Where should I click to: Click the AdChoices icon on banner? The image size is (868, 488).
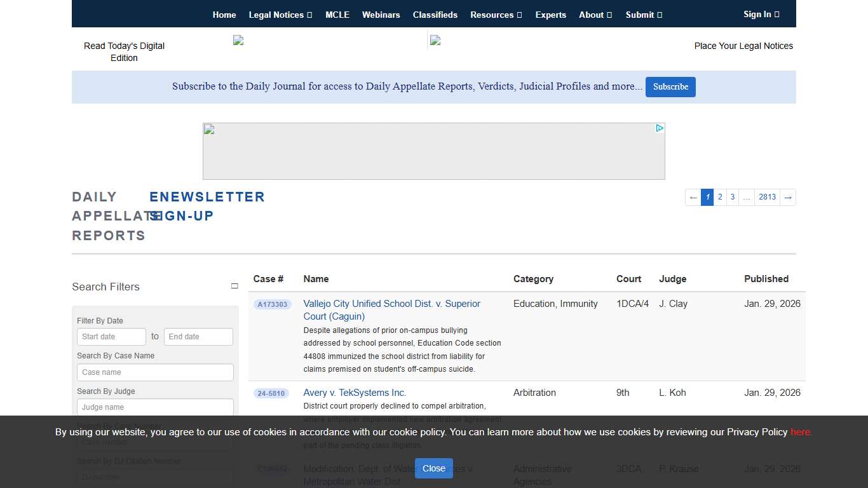pyautogui.click(x=660, y=128)
